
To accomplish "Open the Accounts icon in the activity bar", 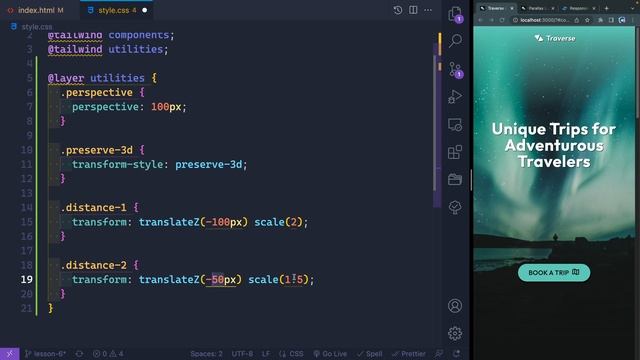I will 455,306.
